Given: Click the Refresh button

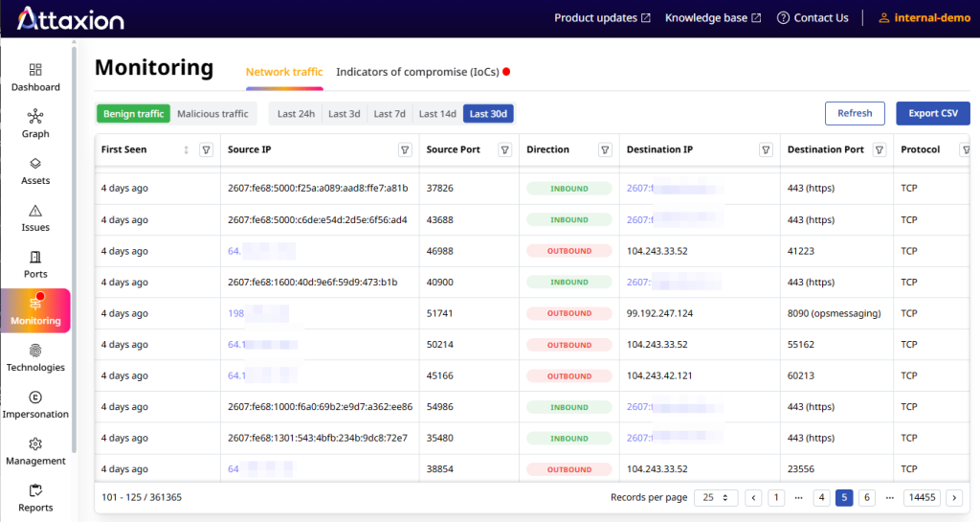Looking at the screenshot, I should coord(855,113).
